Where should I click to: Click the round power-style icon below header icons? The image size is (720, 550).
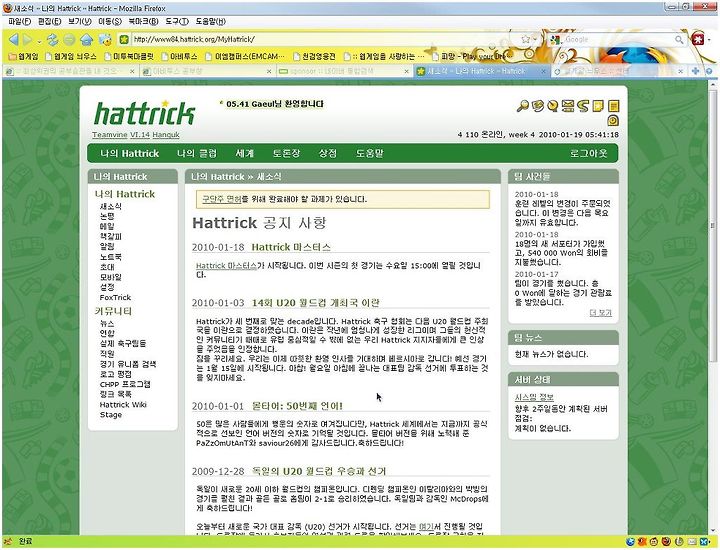613,120
